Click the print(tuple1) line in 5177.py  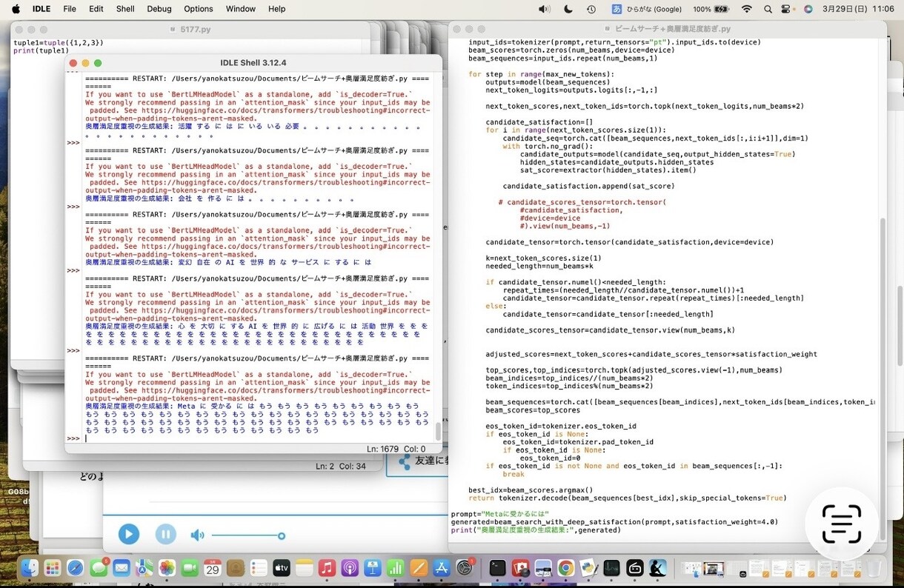tap(41, 51)
